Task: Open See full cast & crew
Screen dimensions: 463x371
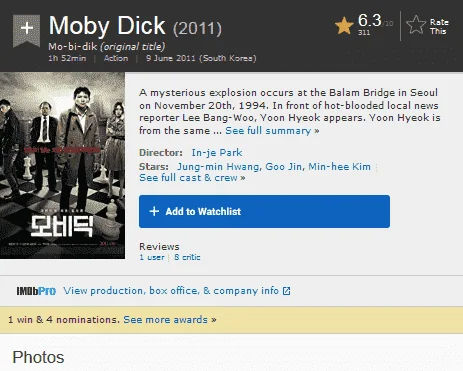Action: pos(192,178)
